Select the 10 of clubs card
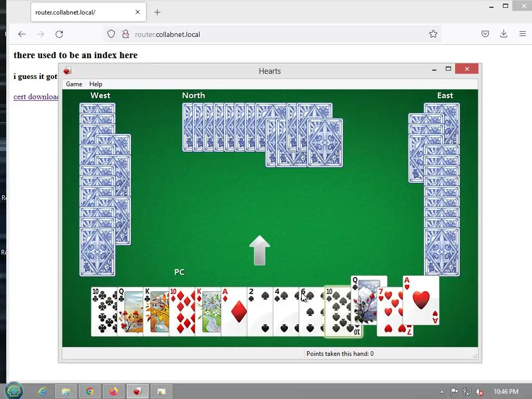Viewport: 532px width, 399px height. (x=104, y=312)
